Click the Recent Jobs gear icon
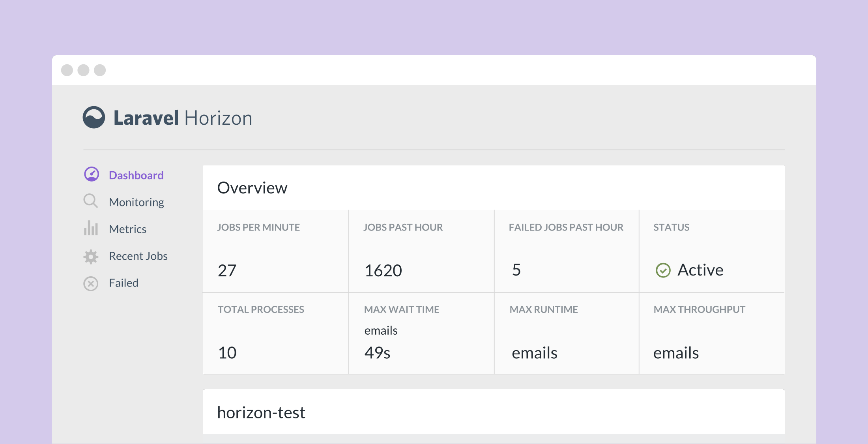 tap(91, 256)
